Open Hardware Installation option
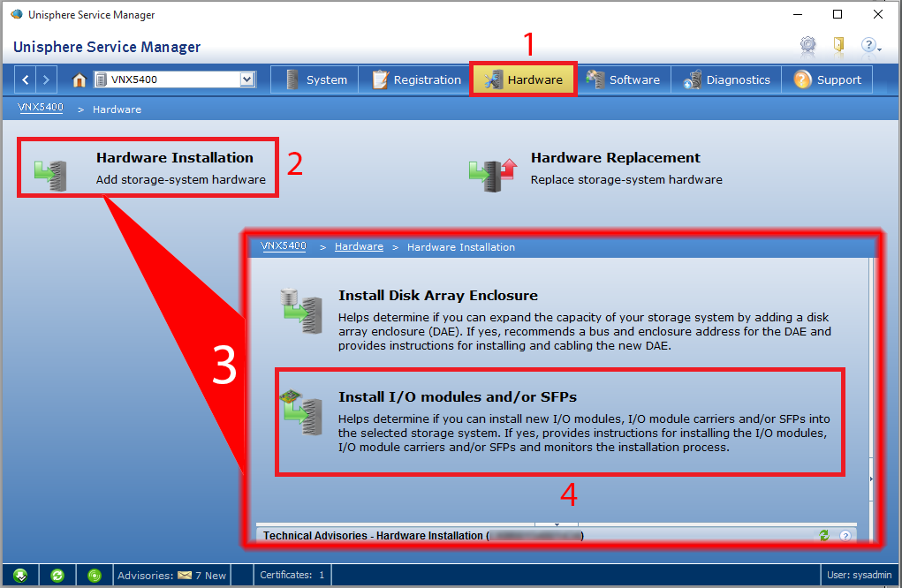 pos(148,167)
